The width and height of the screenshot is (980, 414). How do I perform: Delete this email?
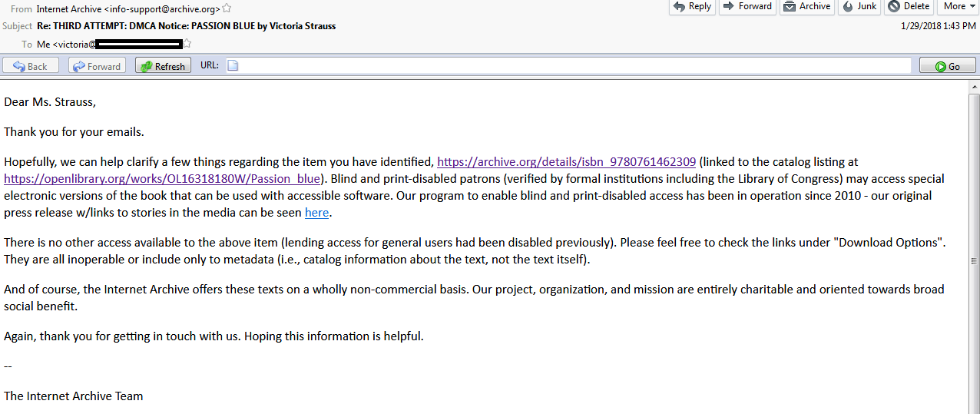point(908,6)
